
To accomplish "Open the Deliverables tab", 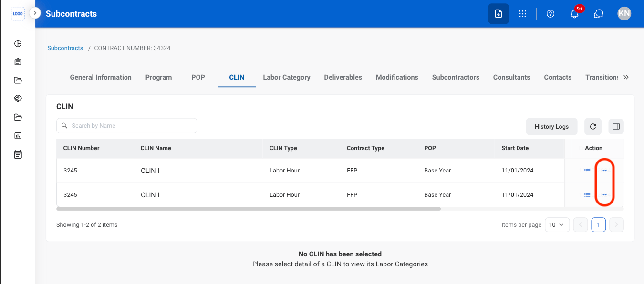I will 343,77.
